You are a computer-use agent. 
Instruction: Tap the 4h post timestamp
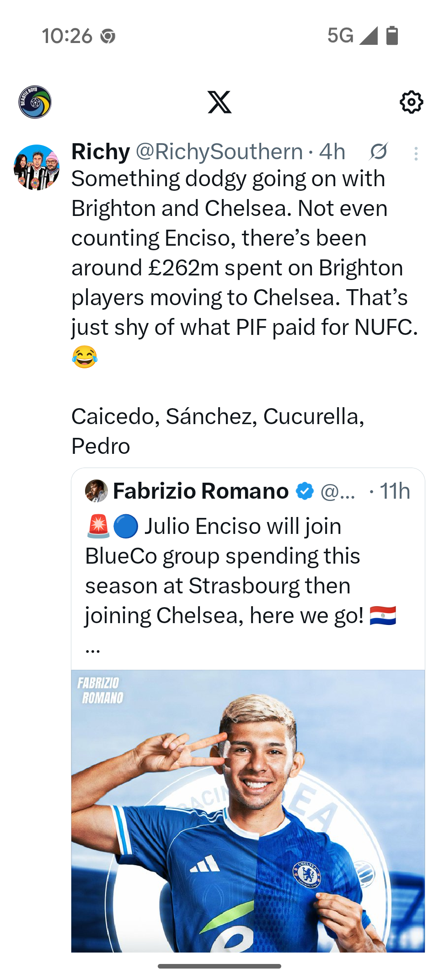[x=332, y=152]
